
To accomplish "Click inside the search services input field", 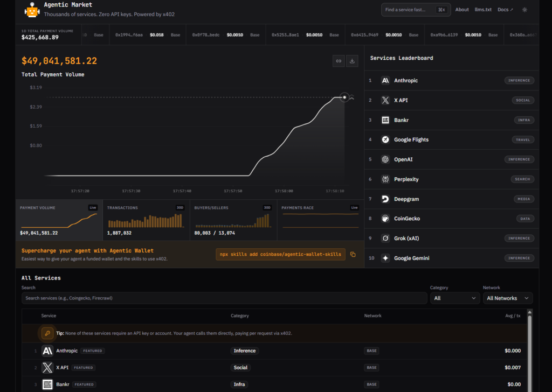I will tap(224, 297).
